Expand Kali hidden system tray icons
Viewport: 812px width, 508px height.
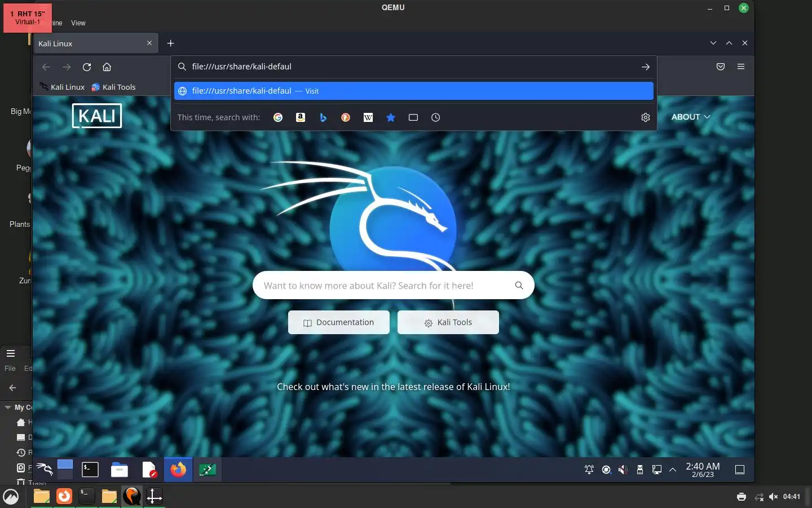coord(673,470)
